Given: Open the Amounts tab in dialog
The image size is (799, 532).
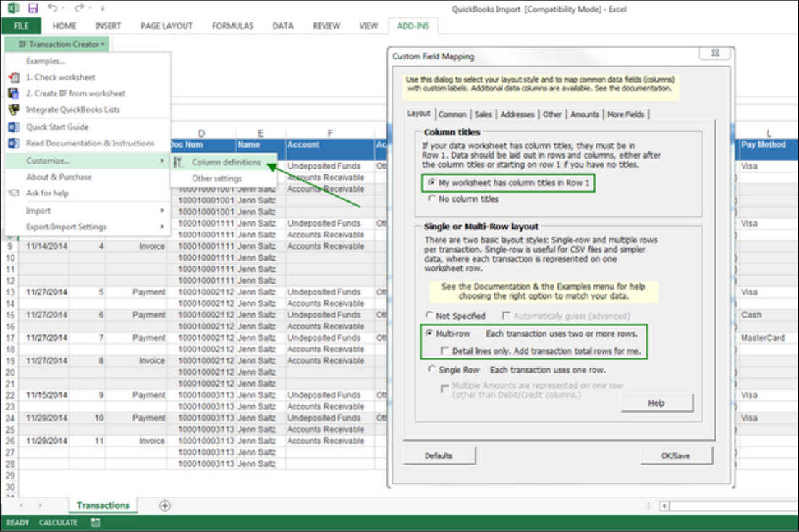Looking at the screenshot, I should click(585, 114).
